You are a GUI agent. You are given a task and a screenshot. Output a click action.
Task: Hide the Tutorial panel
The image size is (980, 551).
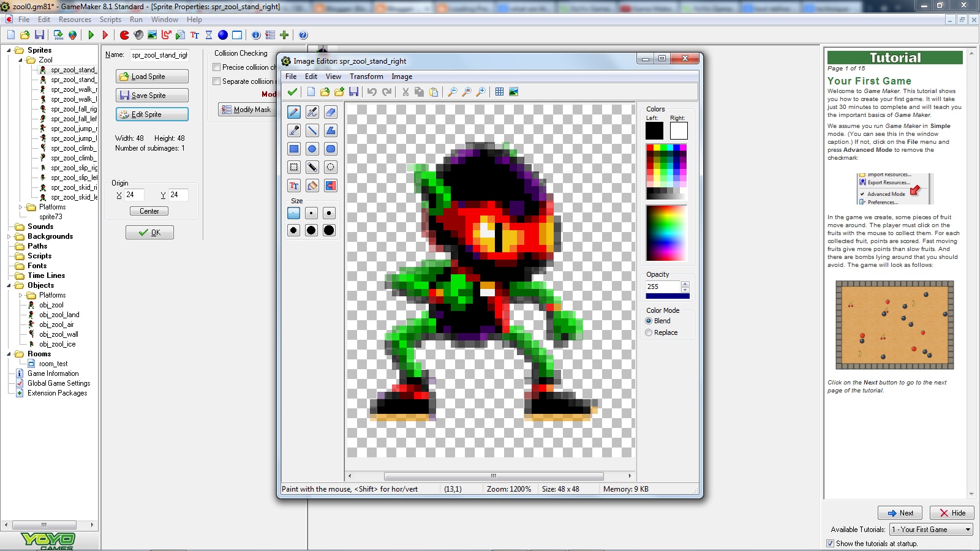(952, 513)
